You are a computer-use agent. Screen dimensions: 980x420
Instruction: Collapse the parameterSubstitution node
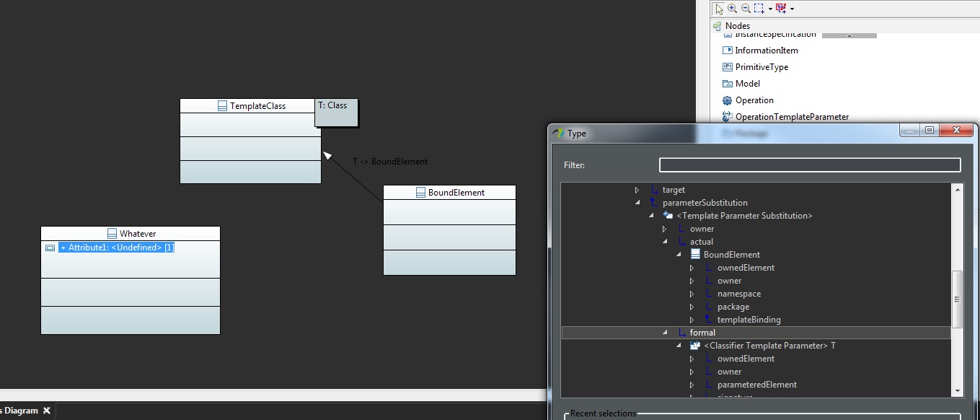click(637, 203)
